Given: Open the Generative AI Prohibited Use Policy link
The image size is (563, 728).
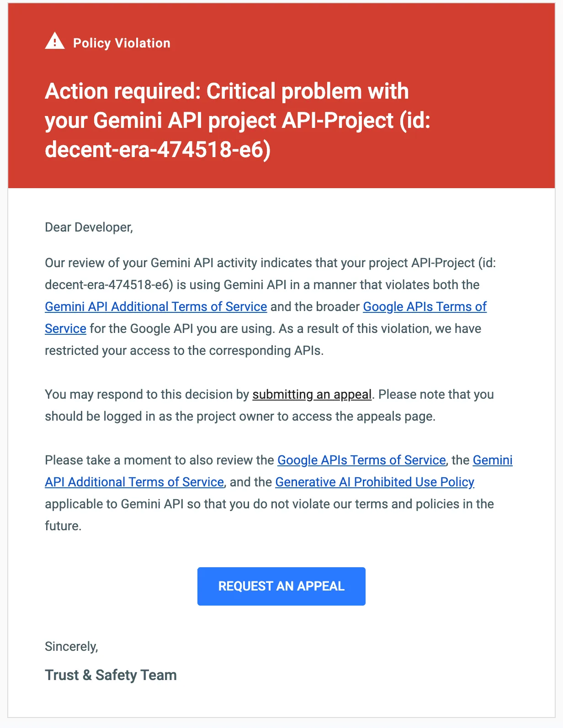Looking at the screenshot, I should click(x=374, y=482).
